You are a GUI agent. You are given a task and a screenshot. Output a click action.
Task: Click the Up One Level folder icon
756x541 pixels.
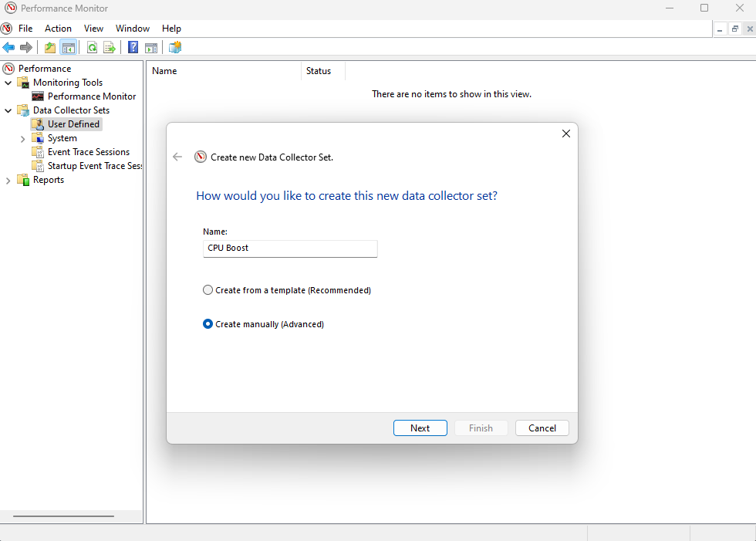50,48
